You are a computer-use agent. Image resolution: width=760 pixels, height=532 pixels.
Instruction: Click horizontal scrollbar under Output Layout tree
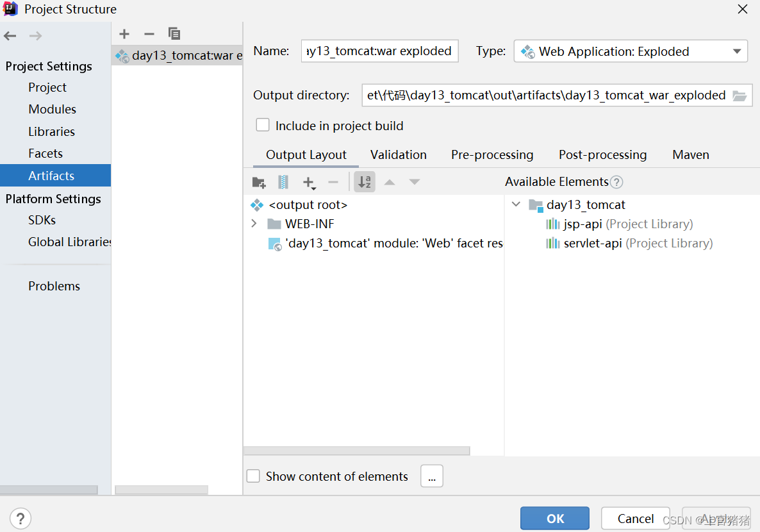click(357, 451)
